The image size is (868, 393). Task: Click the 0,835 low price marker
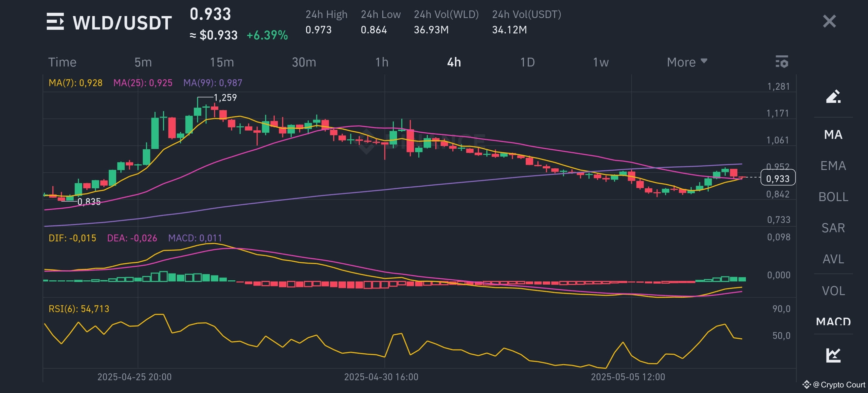89,201
